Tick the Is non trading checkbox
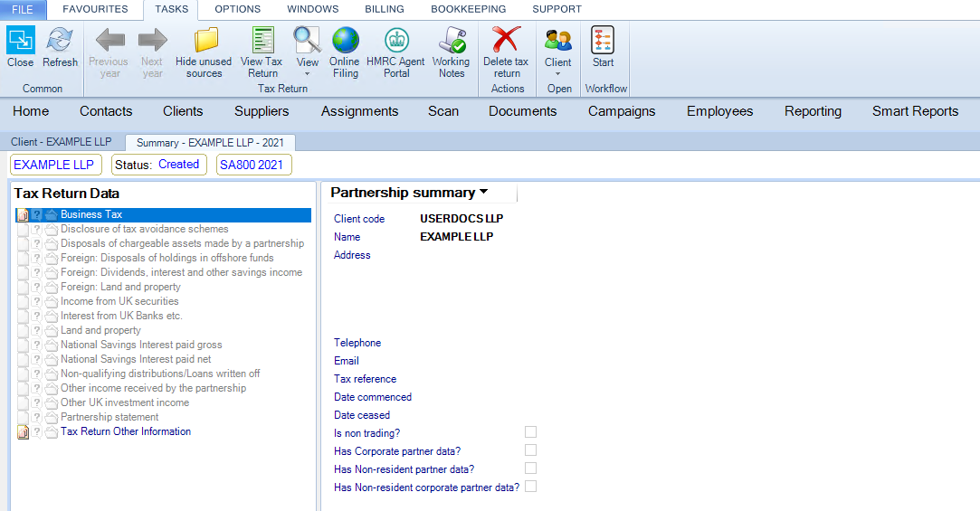The width and height of the screenshot is (980, 511). 530,431
